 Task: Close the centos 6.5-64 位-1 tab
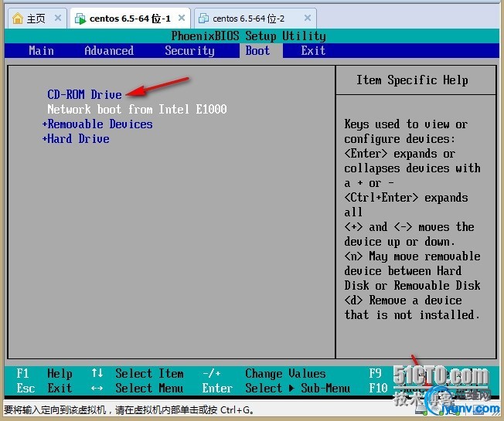click(182, 18)
